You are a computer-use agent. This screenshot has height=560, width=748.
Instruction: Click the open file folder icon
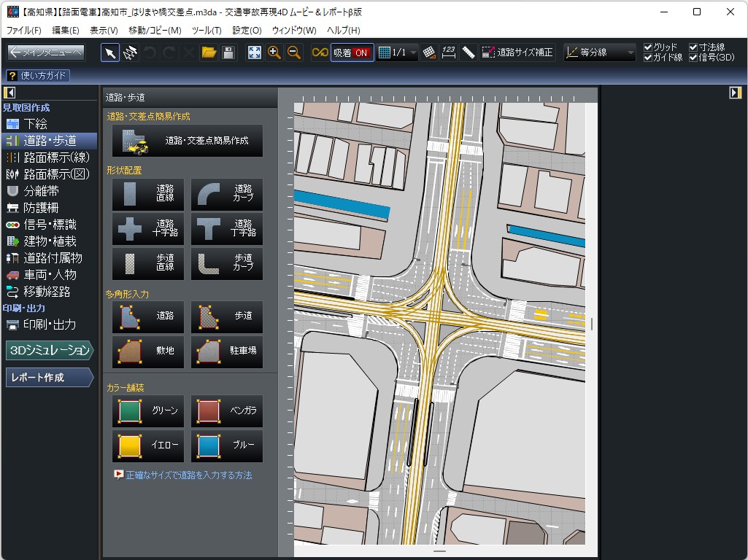tap(209, 52)
